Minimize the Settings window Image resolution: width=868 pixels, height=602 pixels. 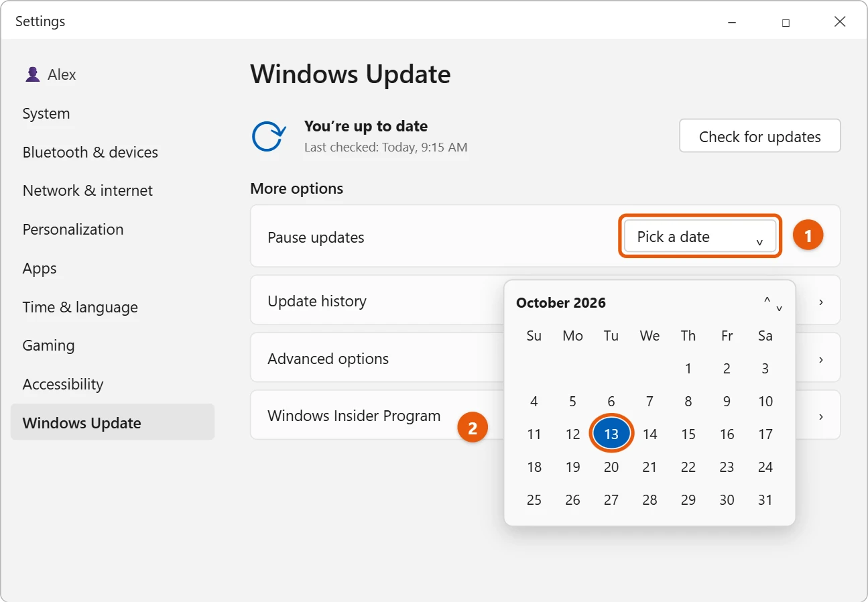[731, 22]
